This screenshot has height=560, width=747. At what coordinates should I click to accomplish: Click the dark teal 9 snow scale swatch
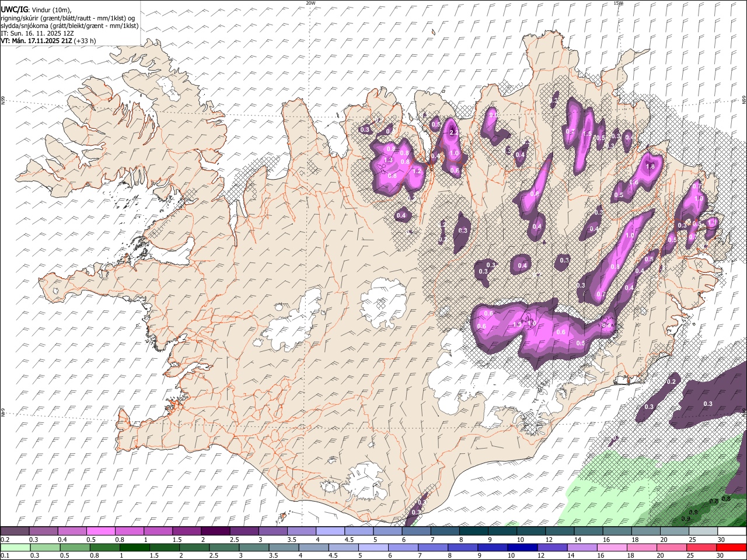(502, 531)
